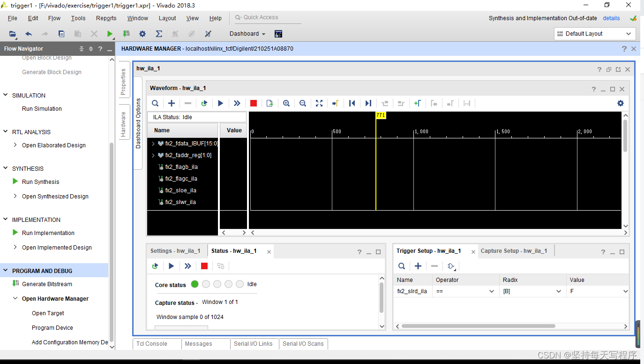Click the Status panel run trigger play icon
The height and width of the screenshot is (364, 644).
(172, 266)
